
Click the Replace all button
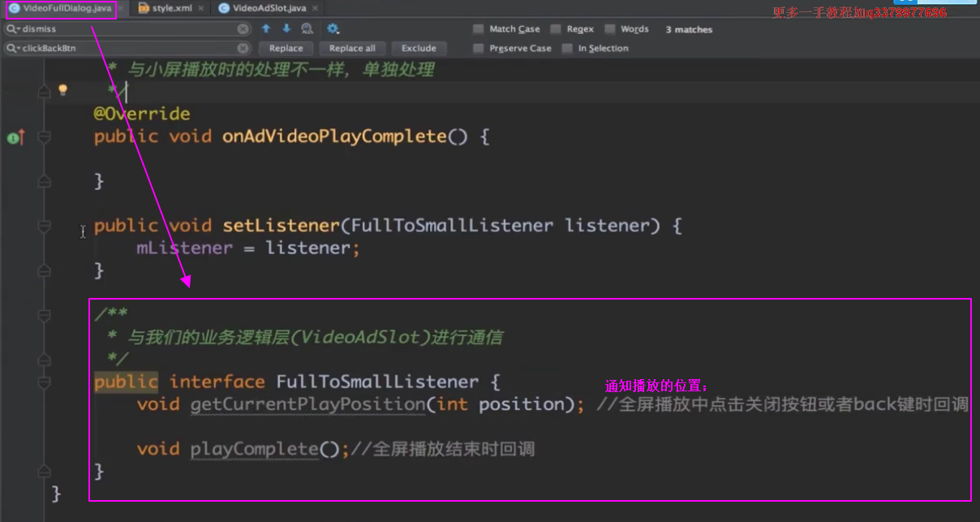352,49
